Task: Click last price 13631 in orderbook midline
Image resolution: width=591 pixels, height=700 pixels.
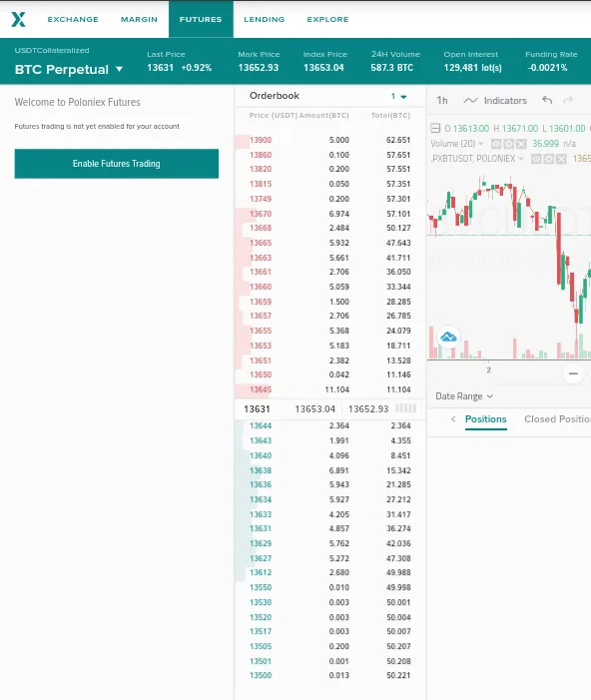Action: pyautogui.click(x=257, y=409)
